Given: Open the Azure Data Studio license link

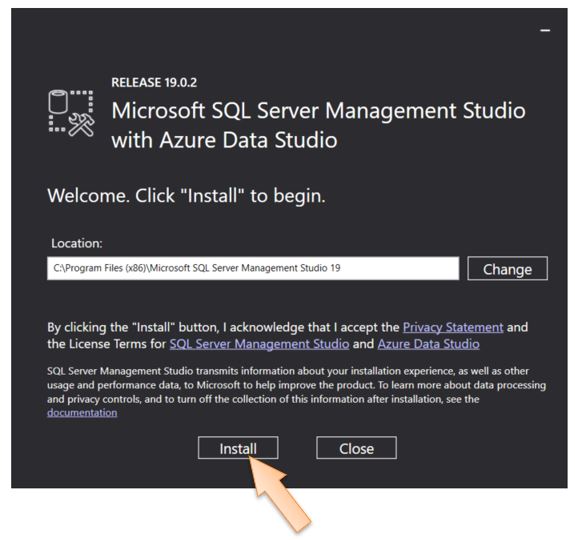Looking at the screenshot, I should tap(428, 344).
